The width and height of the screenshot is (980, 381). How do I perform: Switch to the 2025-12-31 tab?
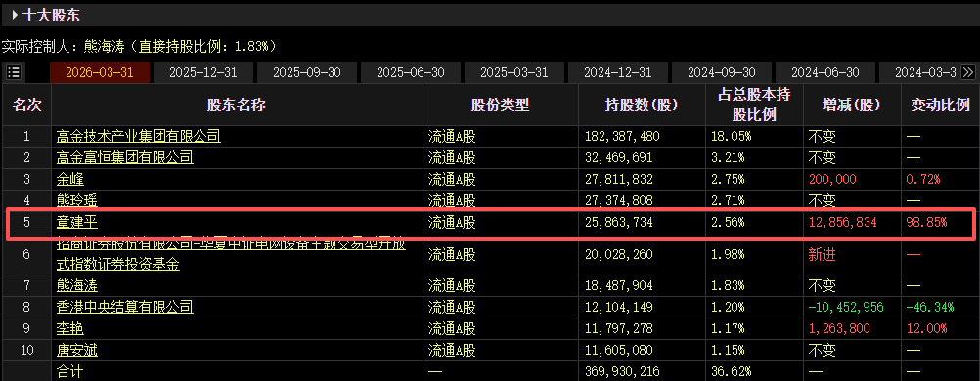pyautogui.click(x=203, y=72)
